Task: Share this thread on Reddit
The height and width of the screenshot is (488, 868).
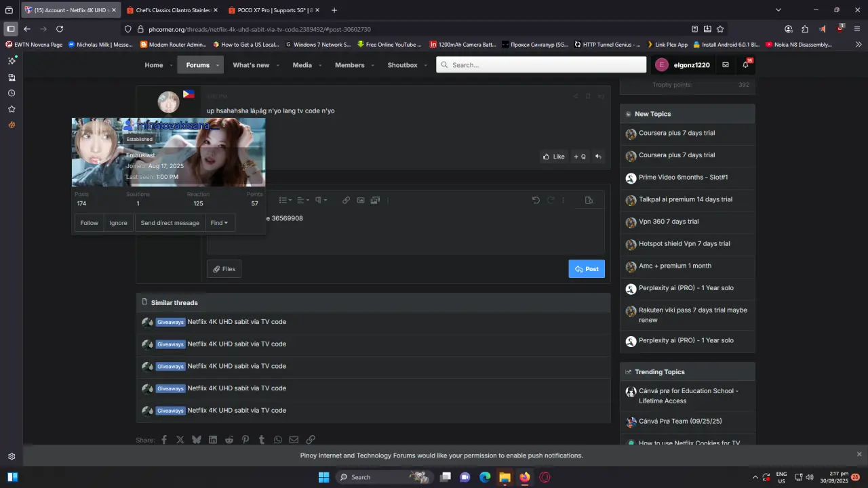Action: coord(229,439)
